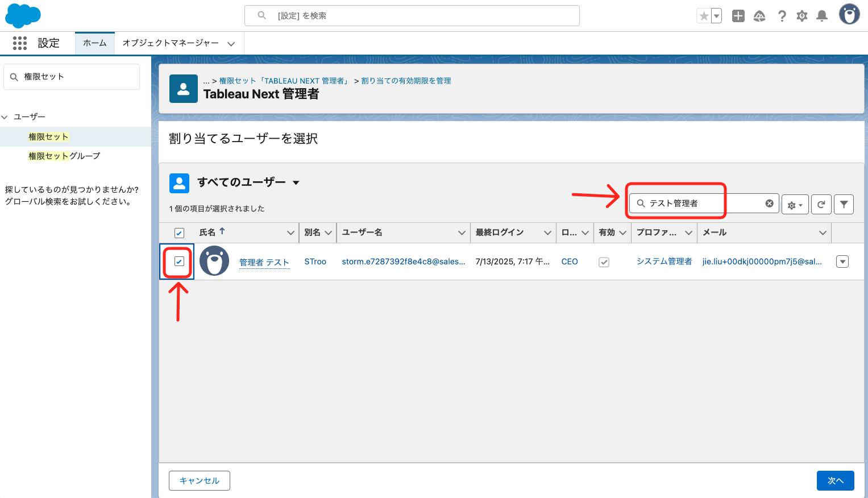Viewport: 868px width, 498px height.
Task: Open the メール column actions chevron
Action: (x=823, y=233)
